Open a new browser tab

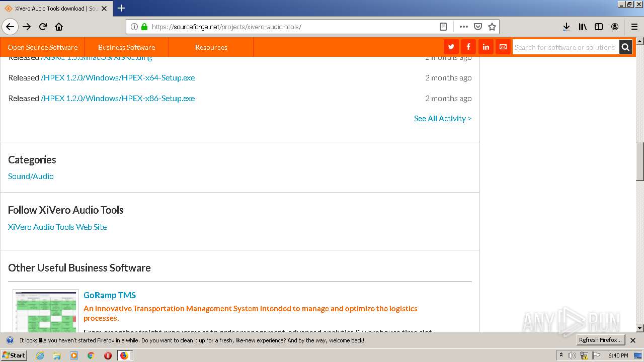(x=121, y=8)
